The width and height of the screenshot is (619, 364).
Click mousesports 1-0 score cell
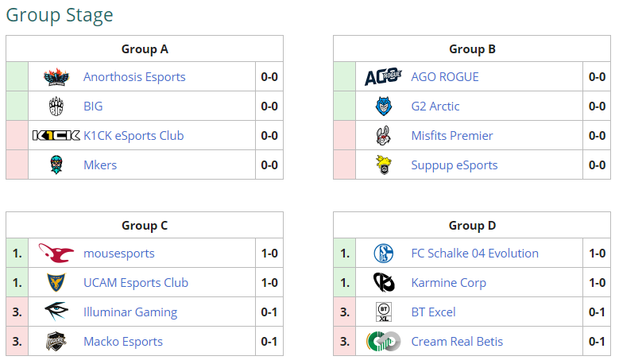pyautogui.click(x=269, y=254)
